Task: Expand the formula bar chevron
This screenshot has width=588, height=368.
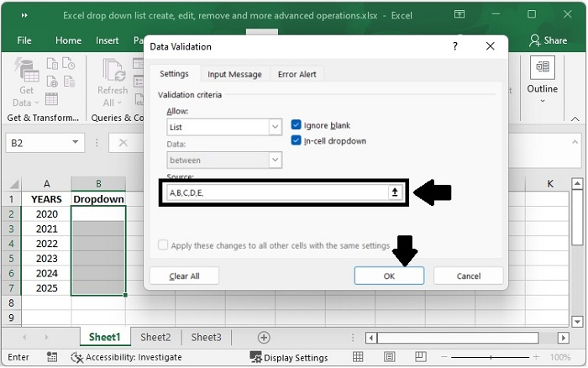Action: 574,142
